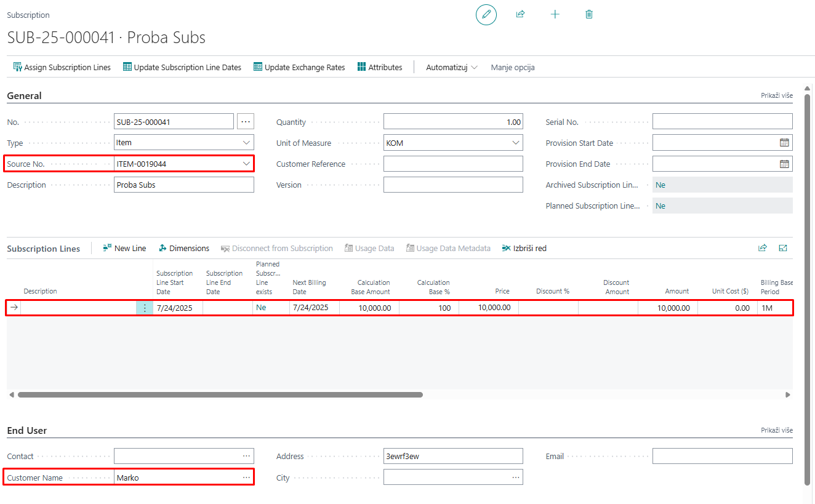Open the Source No. dropdown
The height and width of the screenshot is (504, 815).
(x=246, y=164)
